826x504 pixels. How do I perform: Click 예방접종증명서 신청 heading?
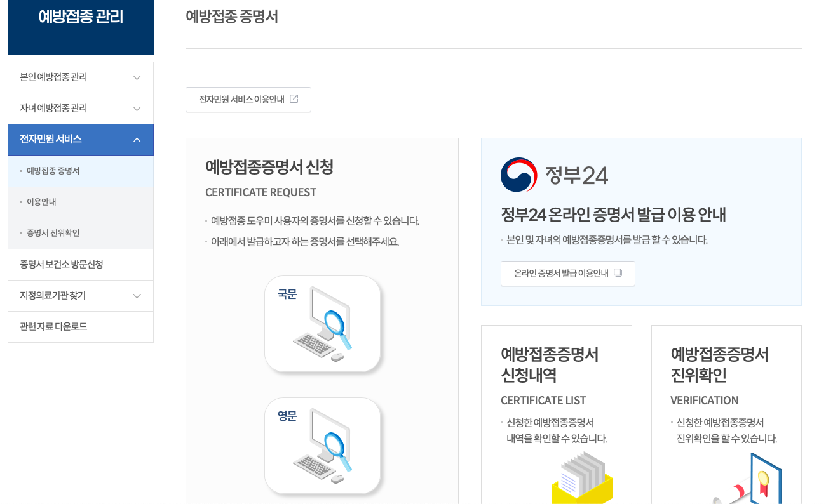269,167
